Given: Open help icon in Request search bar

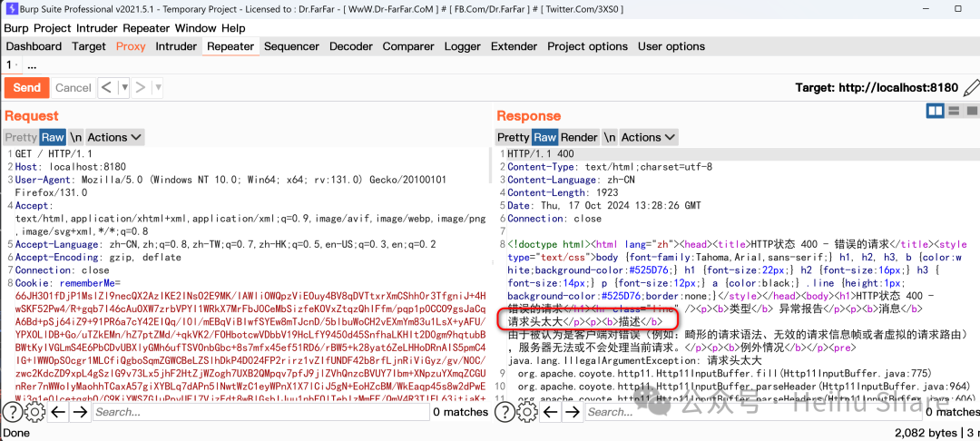Looking at the screenshot, I should pyautogui.click(x=13, y=412).
